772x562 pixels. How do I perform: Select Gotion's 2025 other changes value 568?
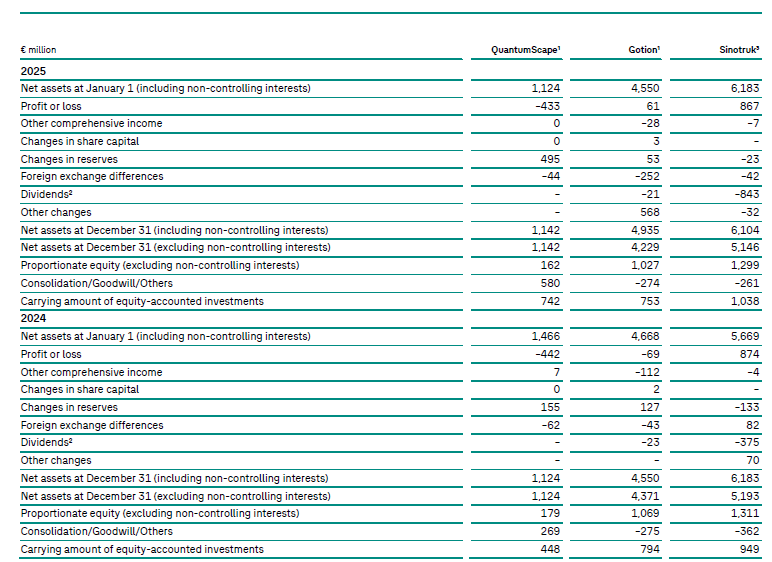(x=651, y=212)
